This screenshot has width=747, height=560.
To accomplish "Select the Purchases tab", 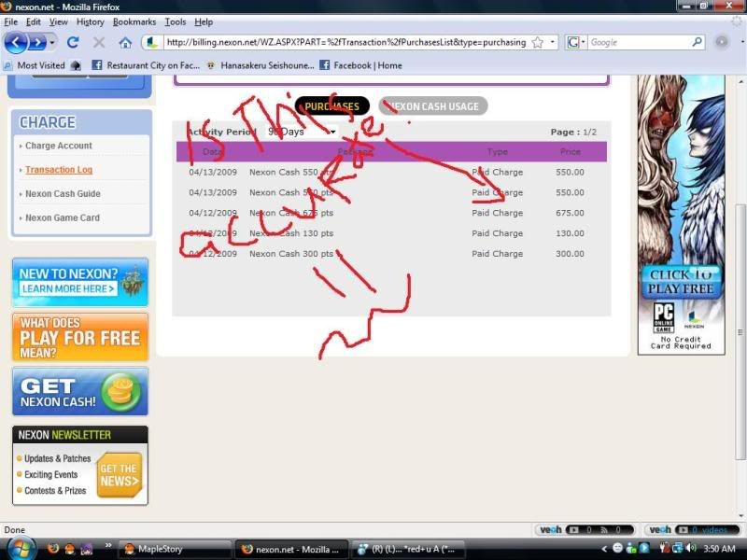I will [331, 106].
